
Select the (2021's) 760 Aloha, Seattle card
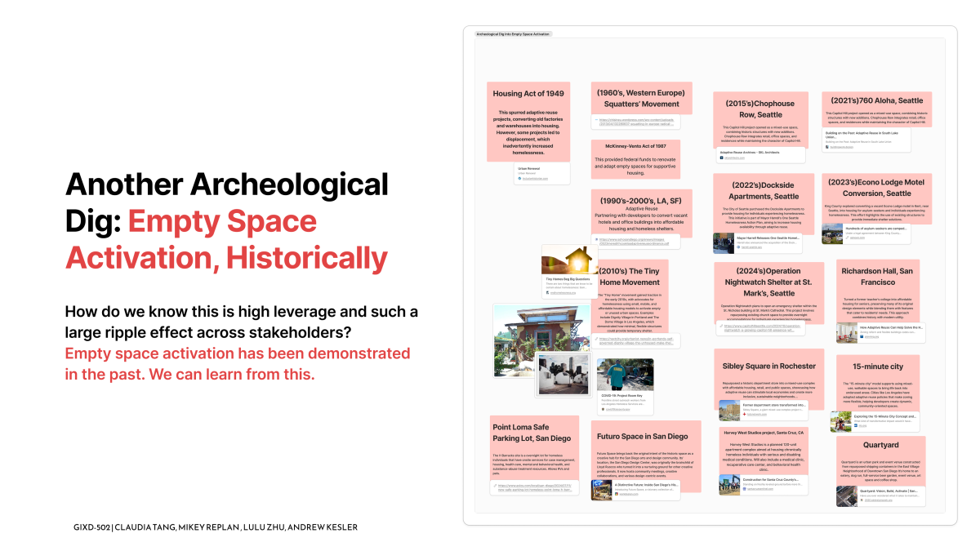click(x=876, y=109)
